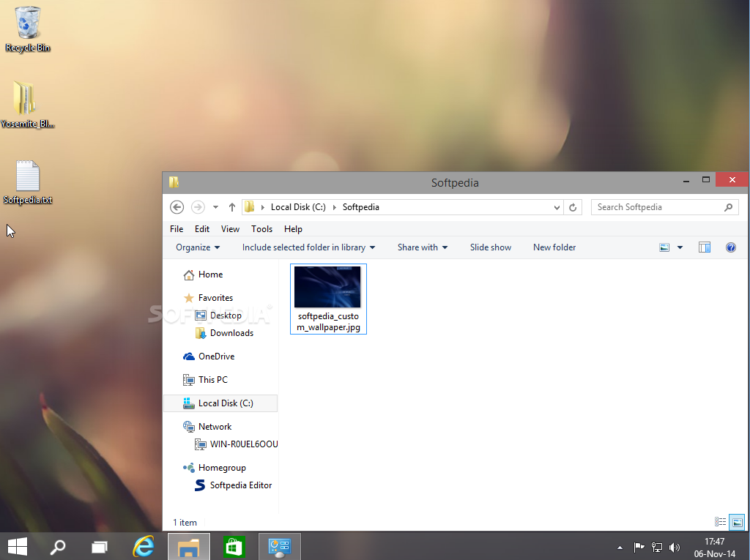Click the volume speaker tray icon
The width and height of the screenshot is (750, 560).
pyautogui.click(x=675, y=547)
